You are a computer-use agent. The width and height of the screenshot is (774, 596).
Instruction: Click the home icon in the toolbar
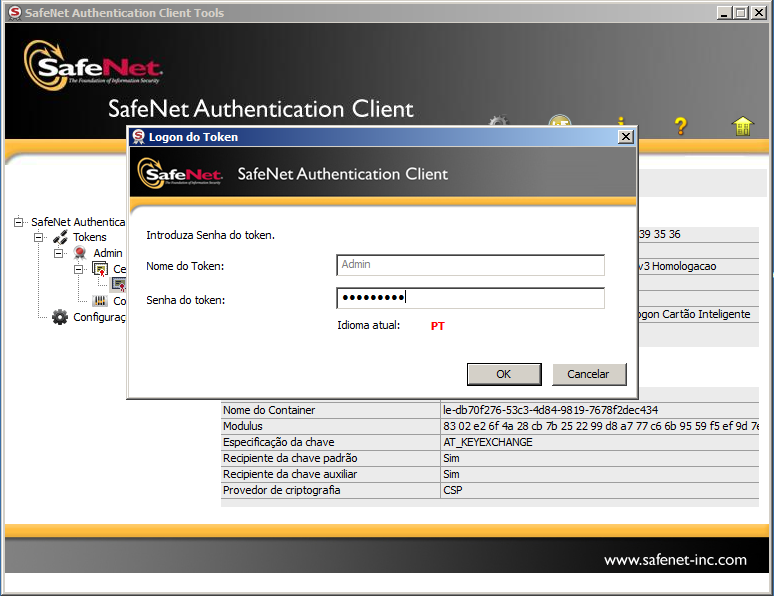pyautogui.click(x=742, y=126)
